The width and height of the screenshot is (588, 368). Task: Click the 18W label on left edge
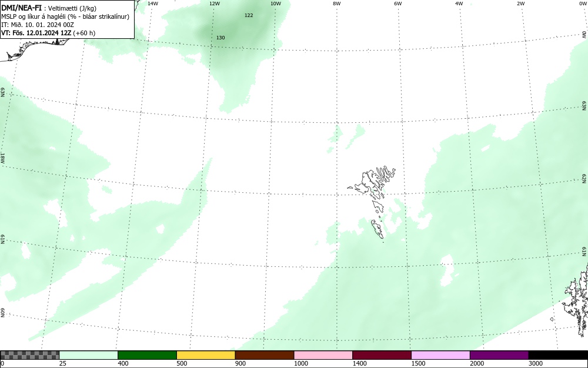(x=2, y=158)
